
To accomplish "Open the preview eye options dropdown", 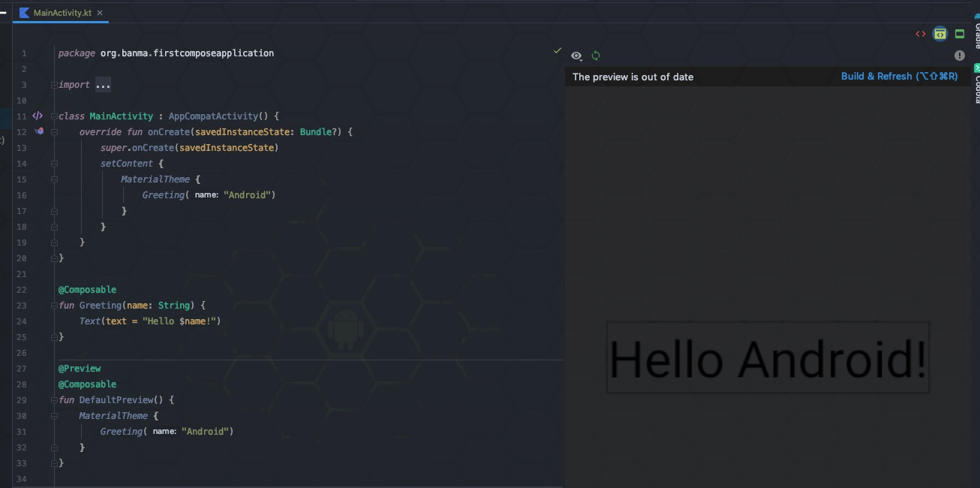I will [x=576, y=56].
